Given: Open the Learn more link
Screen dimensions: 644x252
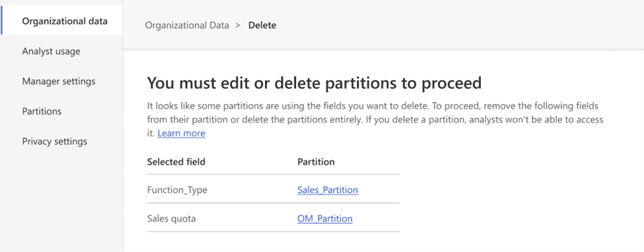Looking at the screenshot, I should 181,134.
